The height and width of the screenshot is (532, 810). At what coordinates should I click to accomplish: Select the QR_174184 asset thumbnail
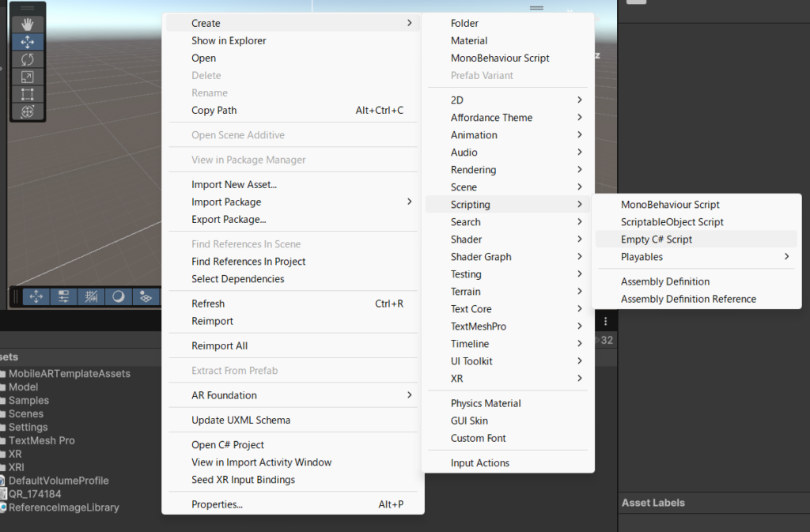[3, 494]
